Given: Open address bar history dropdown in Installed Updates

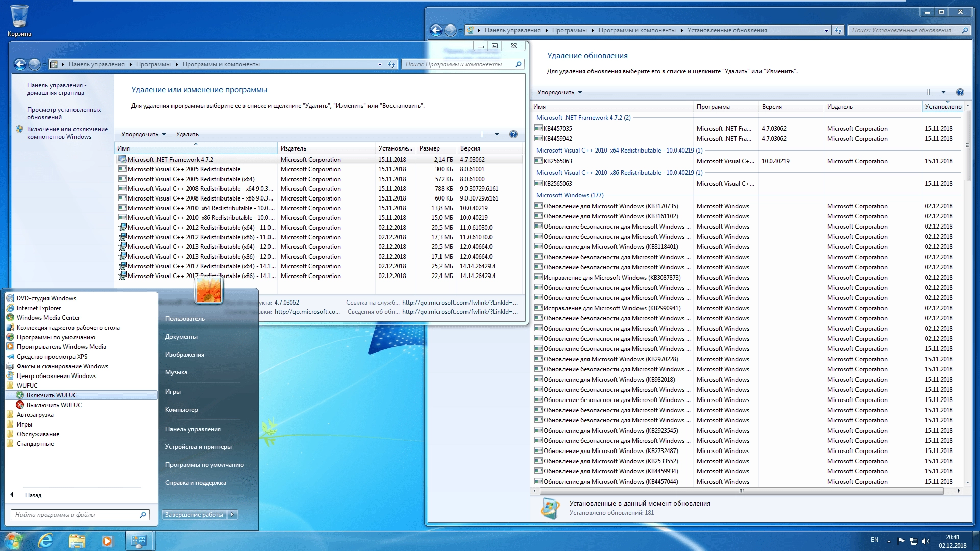Looking at the screenshot, I should pyautogui.click(x=826, y=30).
